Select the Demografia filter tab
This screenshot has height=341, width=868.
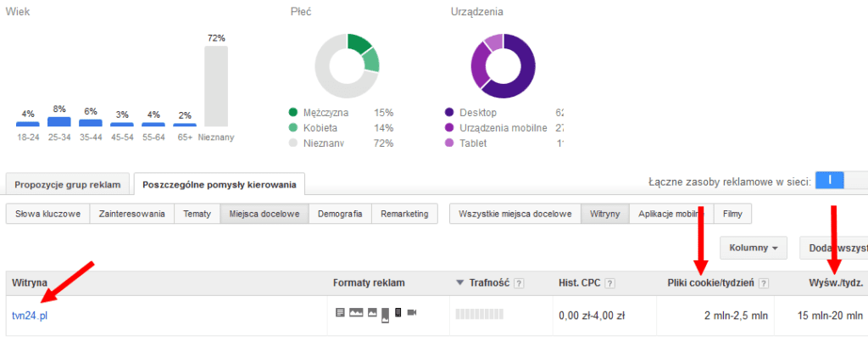pyautogui.click(x=341, y=214)
